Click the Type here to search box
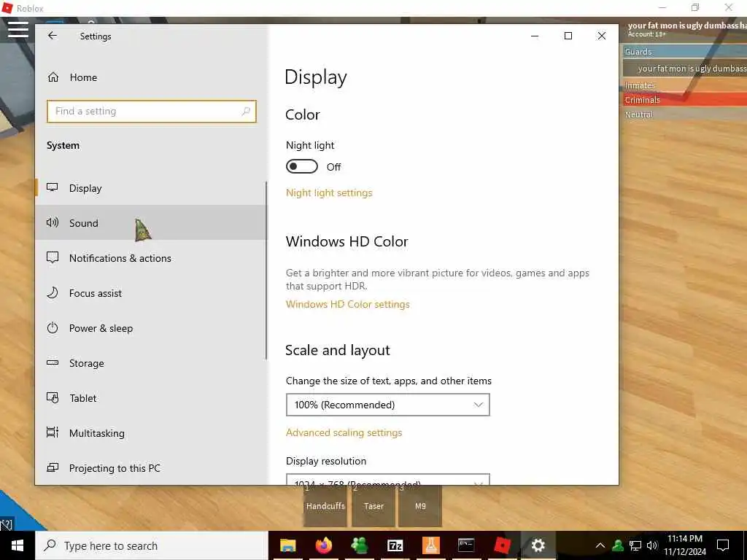747x560 pixels. tap(152, 545)
